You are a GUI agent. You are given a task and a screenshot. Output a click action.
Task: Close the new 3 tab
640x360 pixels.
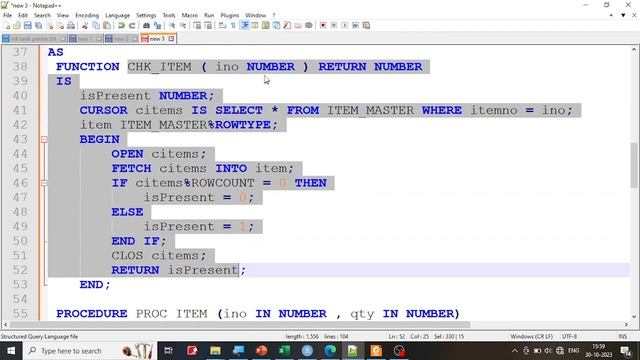[171, 39]
